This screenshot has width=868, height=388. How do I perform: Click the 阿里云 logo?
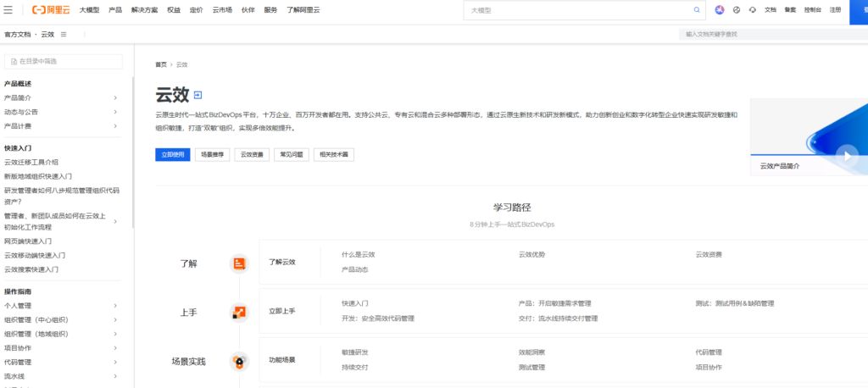point(52,10)
